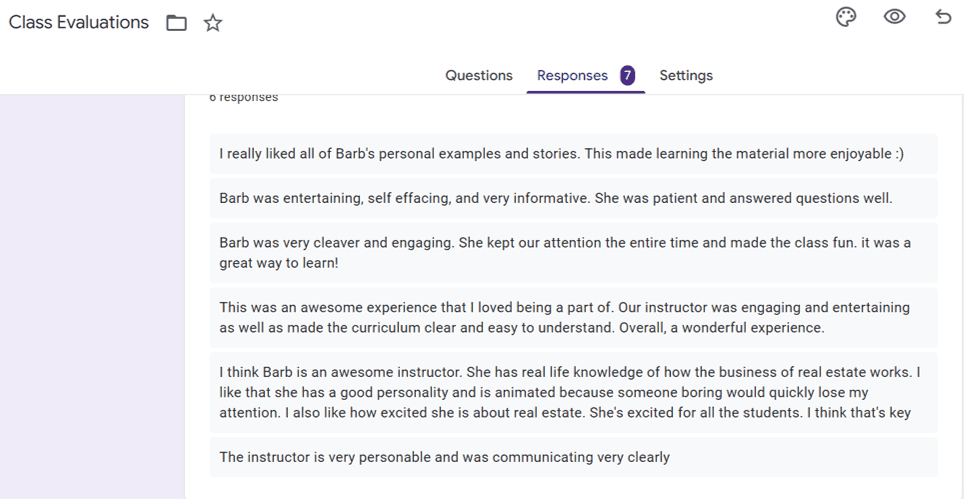Image resolution: width=964 pixels, height=499 pixels.
Task: Preview the form with eye icon
Action: 894,17
